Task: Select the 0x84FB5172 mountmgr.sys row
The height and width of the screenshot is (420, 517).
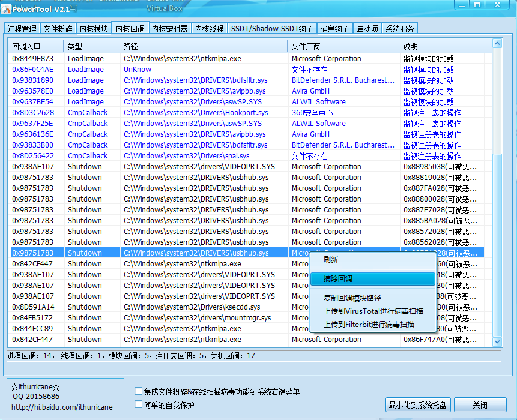Action: (x=247, y=318)
